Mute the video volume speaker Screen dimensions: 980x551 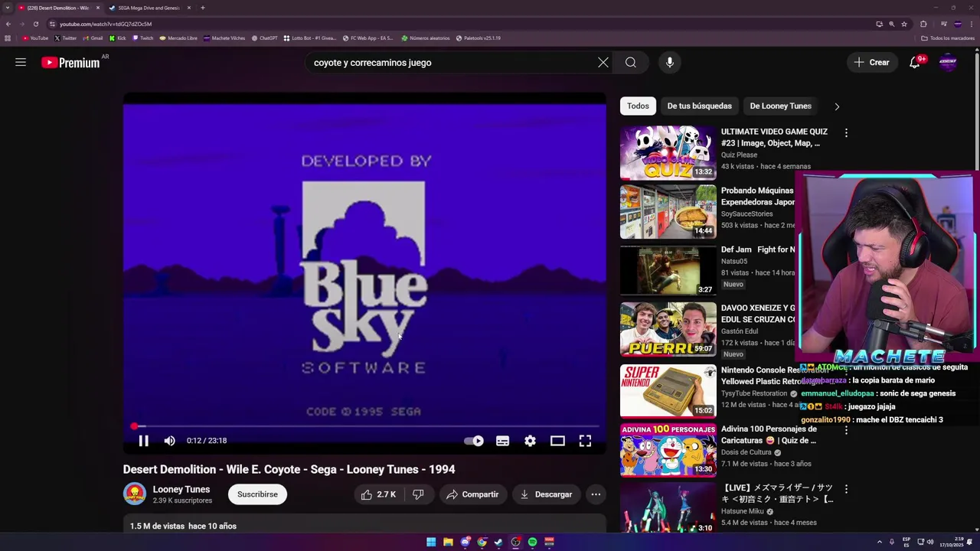[x=170, y=441]
